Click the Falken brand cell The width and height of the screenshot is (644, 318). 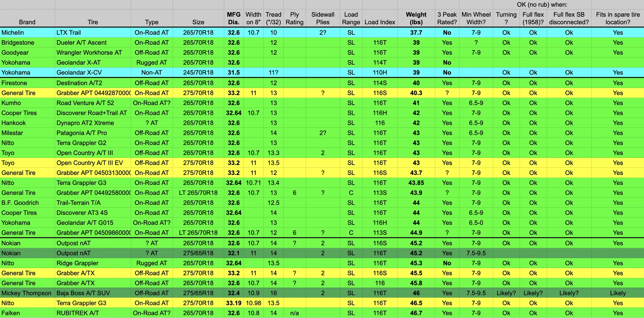pyautogui.click(x=27, y=313)
